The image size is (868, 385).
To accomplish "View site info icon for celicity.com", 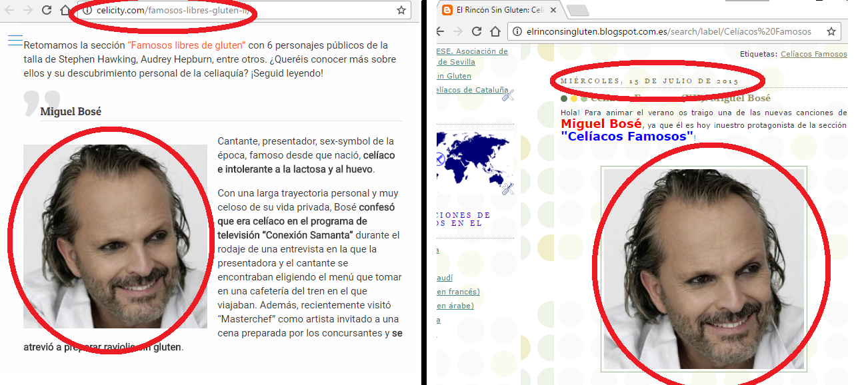I will 87,11.
